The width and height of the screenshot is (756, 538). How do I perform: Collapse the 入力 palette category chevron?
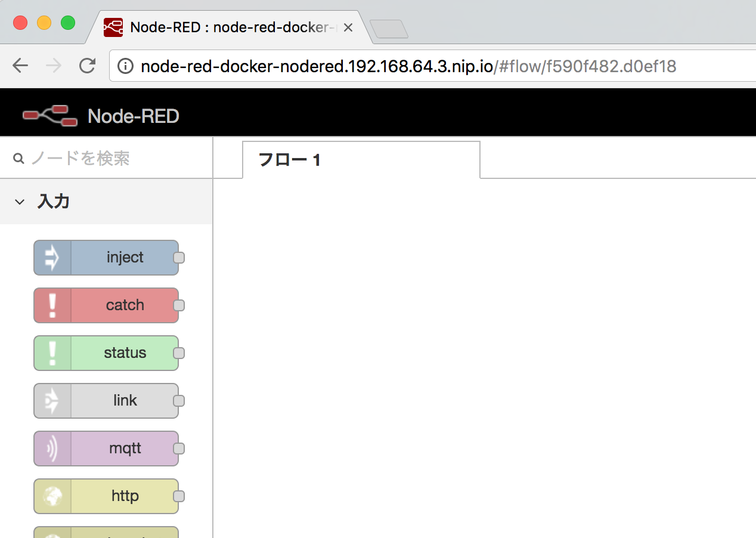coord(20,202)
